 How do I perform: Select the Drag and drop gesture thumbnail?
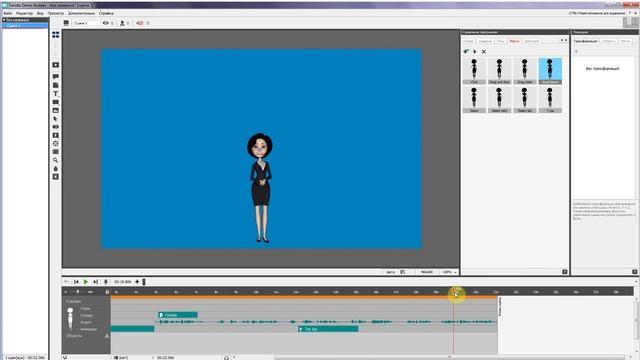(500, 71)
